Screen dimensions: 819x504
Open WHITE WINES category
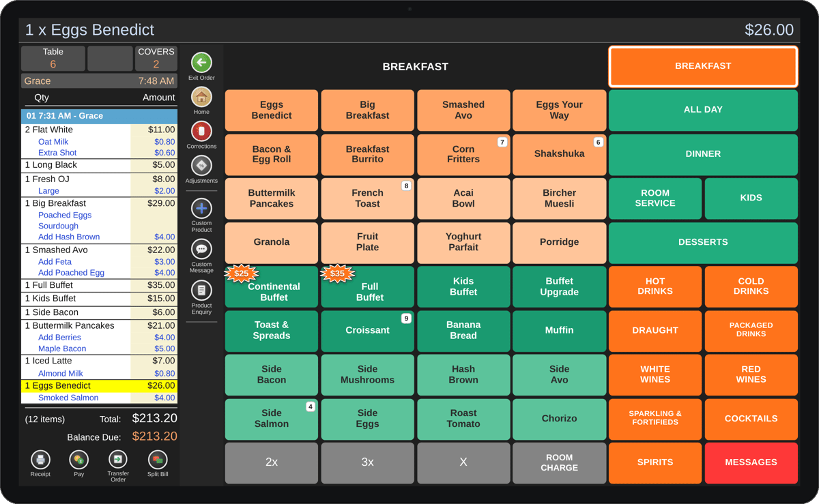pyautogui.click(x=655, y=374)
